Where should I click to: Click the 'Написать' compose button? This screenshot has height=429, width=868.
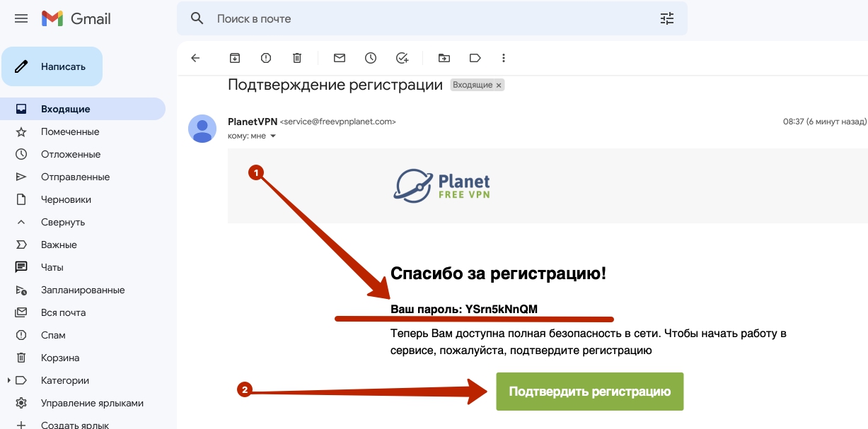point(52,66)
